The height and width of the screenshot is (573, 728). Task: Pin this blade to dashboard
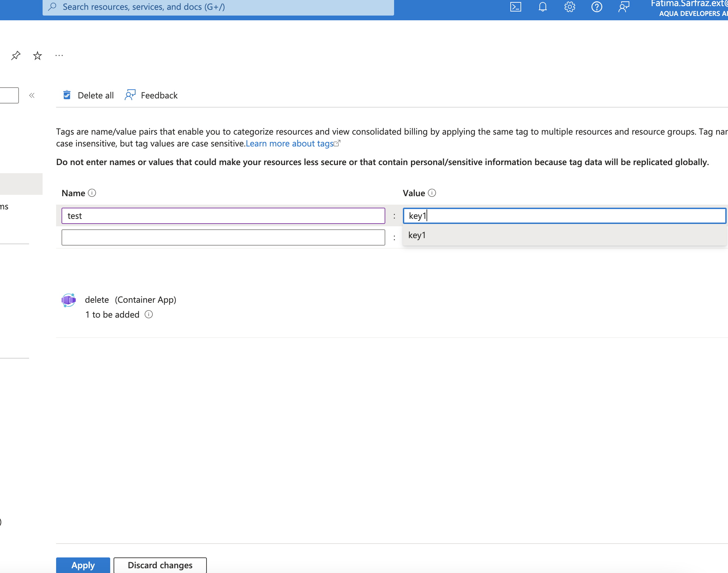[16, 55]
